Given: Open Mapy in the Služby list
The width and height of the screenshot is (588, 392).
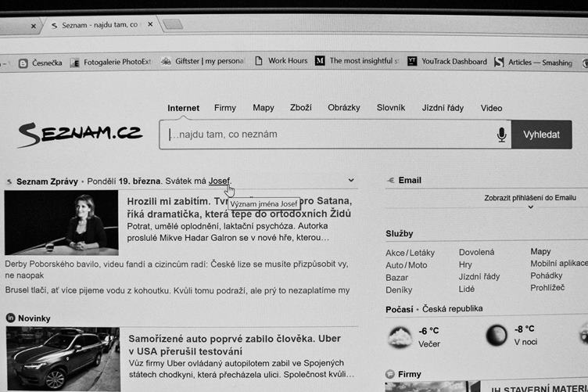Looking at the screenshot, I should click(x=540, y=251).
